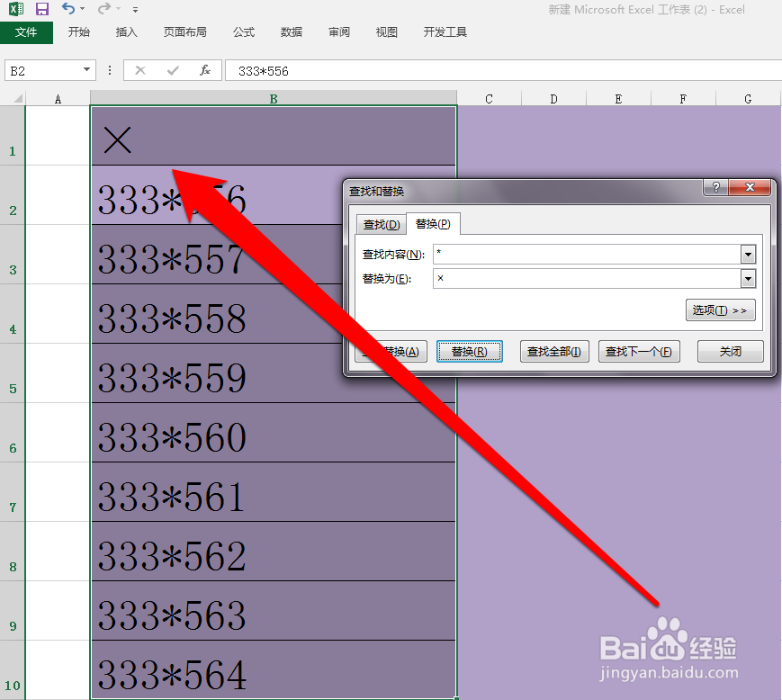Select column F header
Viewport: 782px width, 700px height.
click(x=683, y=99)
